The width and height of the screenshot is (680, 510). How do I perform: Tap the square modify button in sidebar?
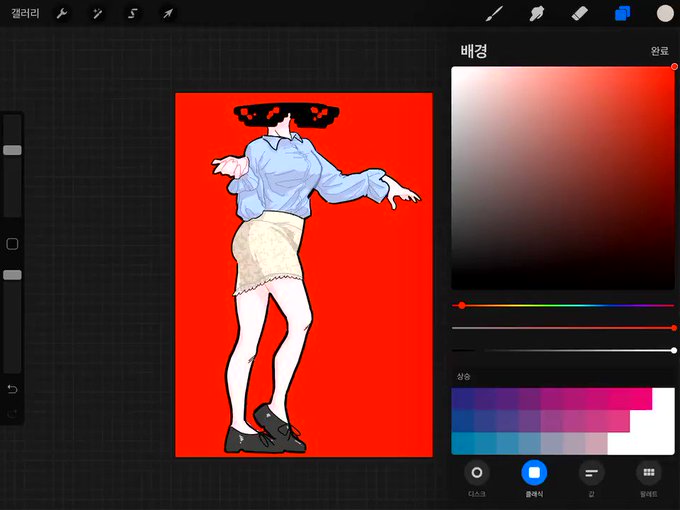pyautogui.click(x=12, y=244)
